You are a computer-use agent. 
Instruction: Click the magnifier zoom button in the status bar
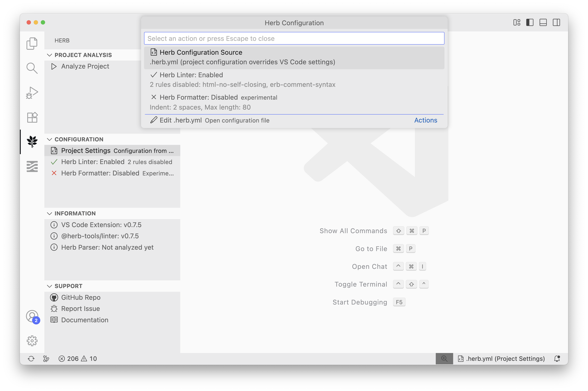pos(444,359)
